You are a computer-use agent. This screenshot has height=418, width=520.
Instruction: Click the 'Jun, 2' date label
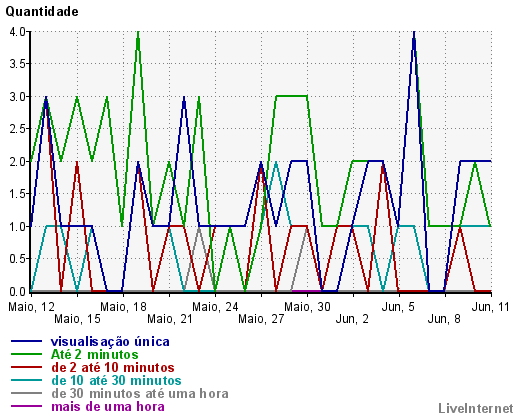352,319
